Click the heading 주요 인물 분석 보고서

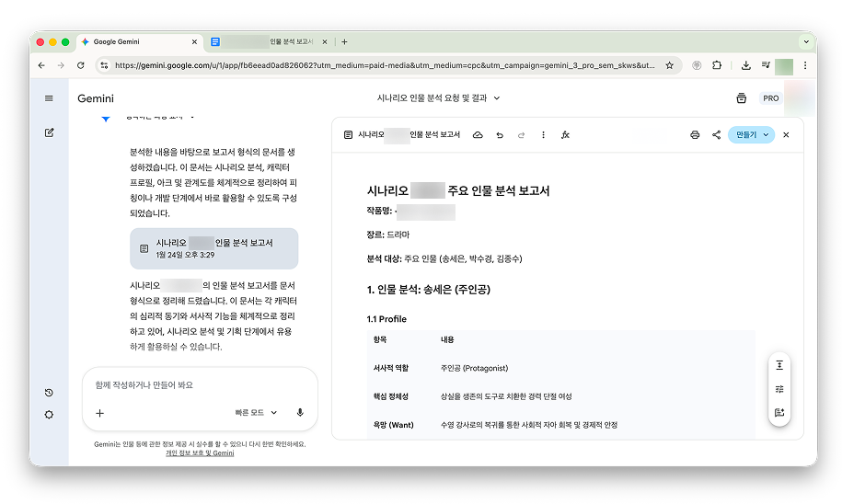(499, 190)
